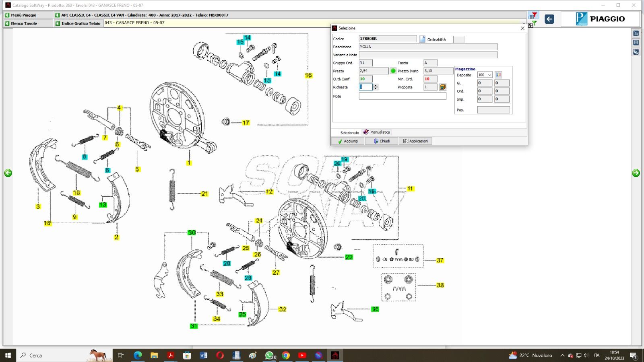This screenshot has width=644, height=362.
Task: Click top icon in right sidebar
Action: click(636, 33)
